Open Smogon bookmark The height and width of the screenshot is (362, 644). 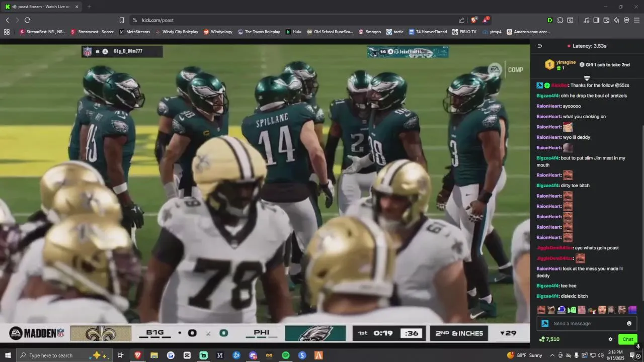tap(369, 32)
